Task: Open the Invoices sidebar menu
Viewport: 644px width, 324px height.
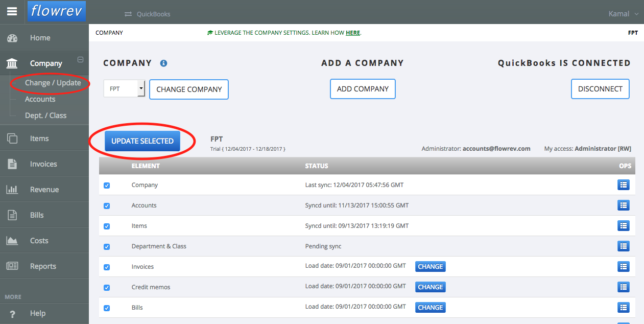Action: click(44, 164)
